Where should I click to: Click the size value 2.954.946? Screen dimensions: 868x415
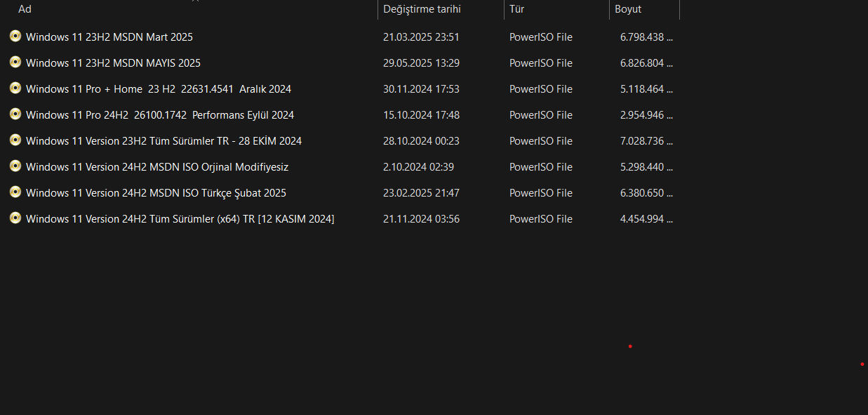[646, 115]
